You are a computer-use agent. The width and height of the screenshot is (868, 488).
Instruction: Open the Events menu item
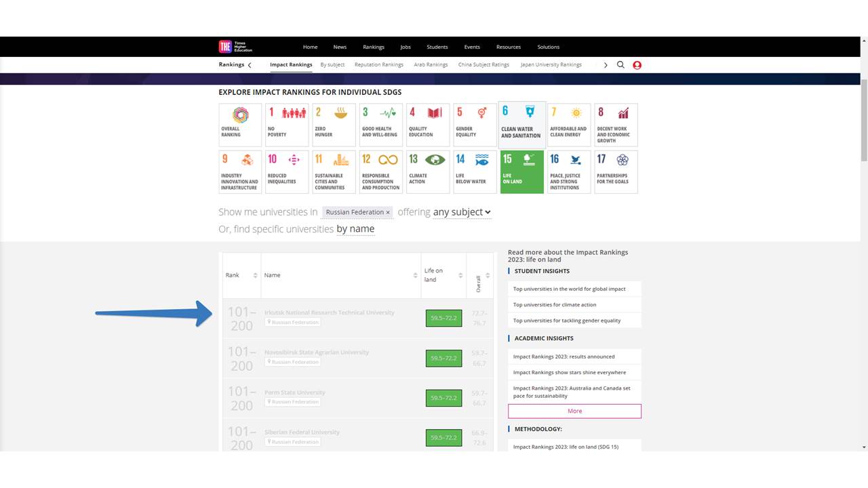click(x=472, y=47)
